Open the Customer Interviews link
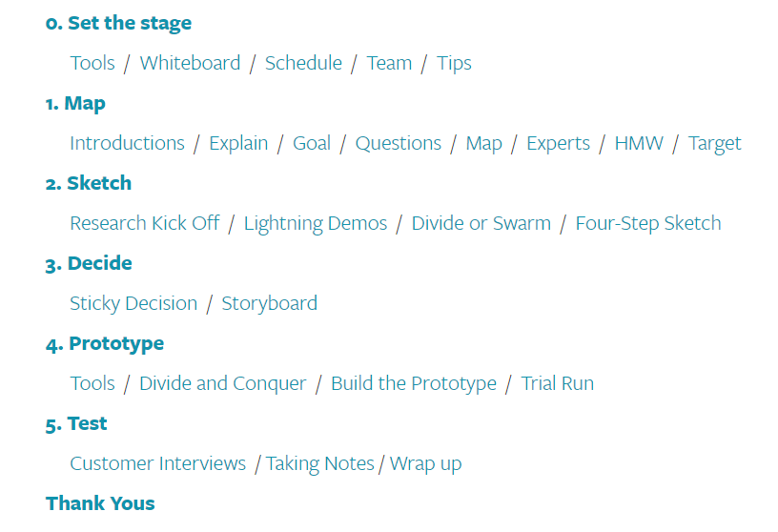Image resolution: width=778 pixels, height=532 pixels. click(157, 463)
